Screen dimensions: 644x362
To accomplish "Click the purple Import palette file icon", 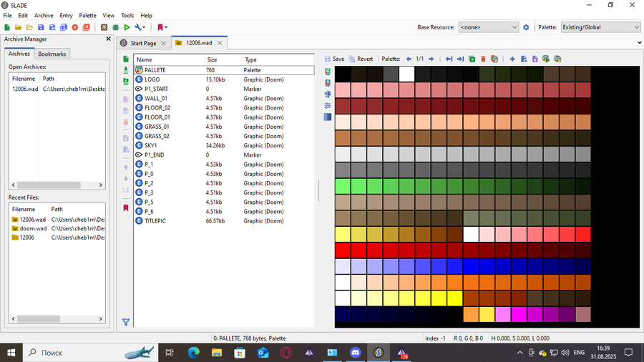I will pos(535,59).
